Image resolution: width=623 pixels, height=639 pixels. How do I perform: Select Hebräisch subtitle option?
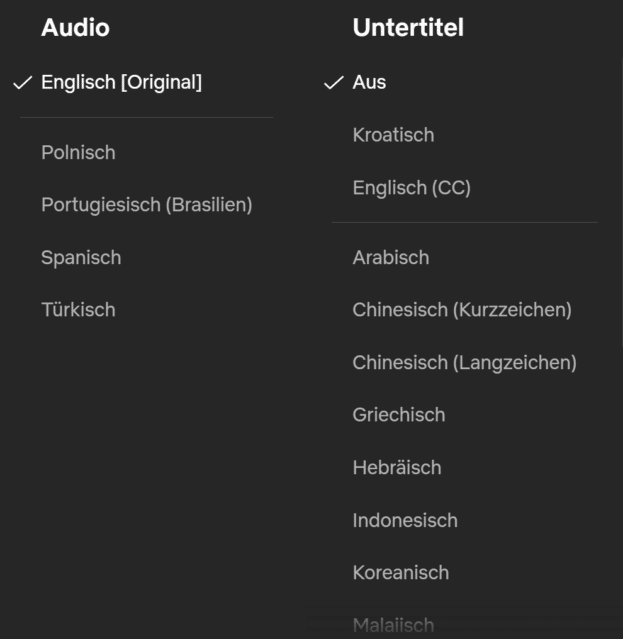[396, 468]
